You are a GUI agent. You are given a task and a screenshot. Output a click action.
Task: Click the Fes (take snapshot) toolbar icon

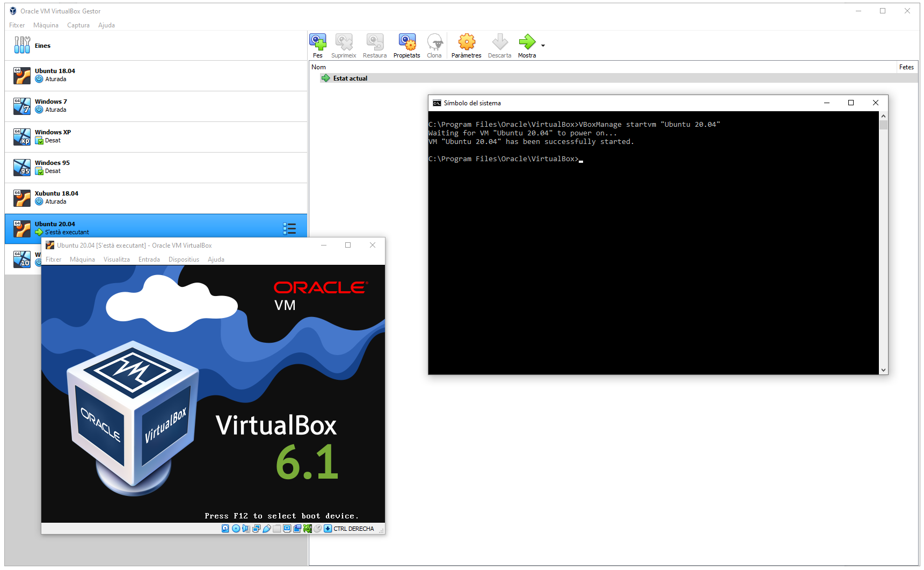[317, 46]
